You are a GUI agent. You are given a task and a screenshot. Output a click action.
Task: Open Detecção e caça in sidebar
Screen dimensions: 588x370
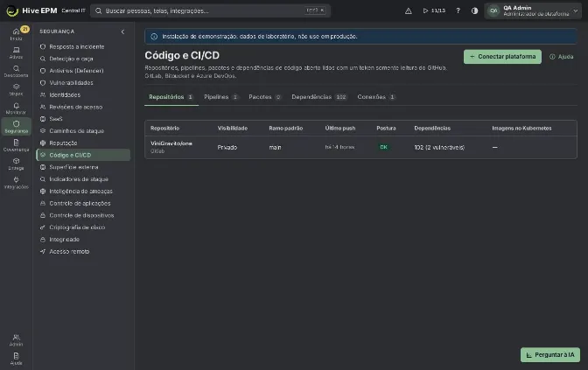tap(83, 59)
